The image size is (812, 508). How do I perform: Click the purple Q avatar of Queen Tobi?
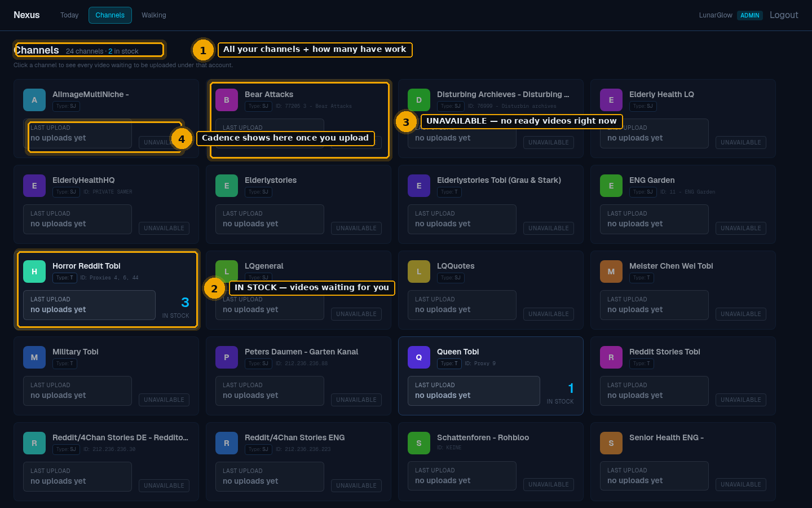tap(419, 357)
